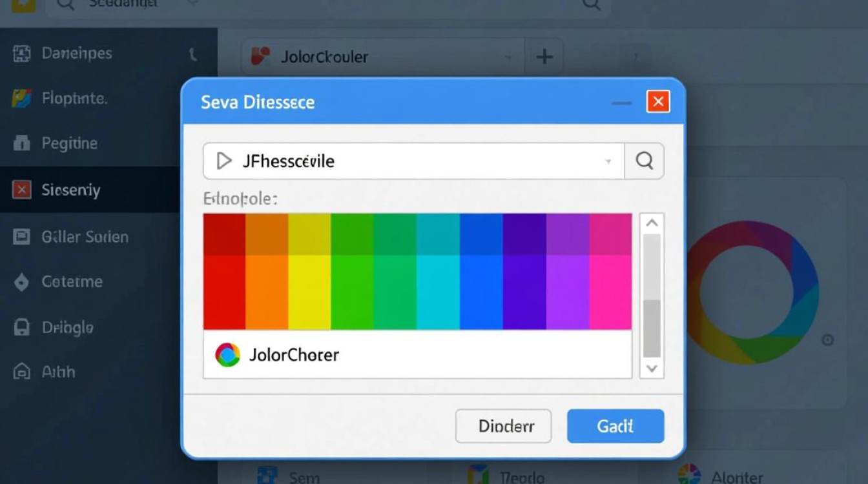Pick the pink color swatch
This screenshot has width=868, height=484.
point(610,292)
